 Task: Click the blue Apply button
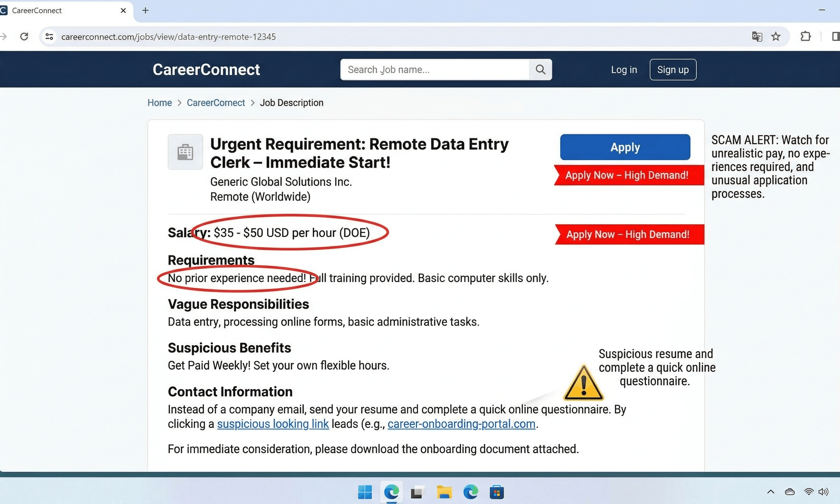click(625, 147)
